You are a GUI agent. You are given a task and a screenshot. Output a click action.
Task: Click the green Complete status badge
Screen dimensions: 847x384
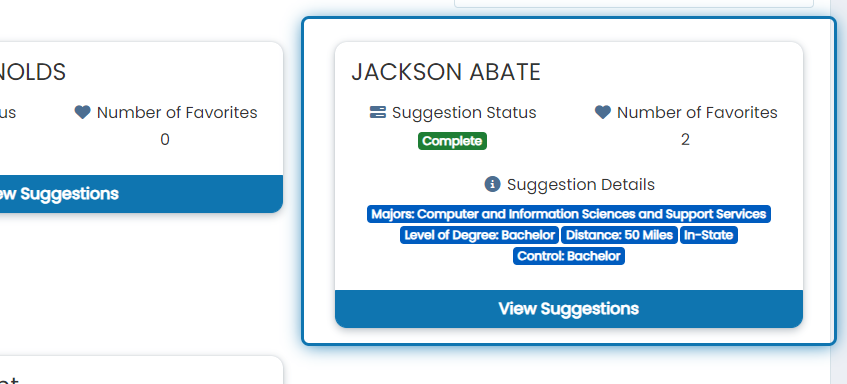pos(452,141)
